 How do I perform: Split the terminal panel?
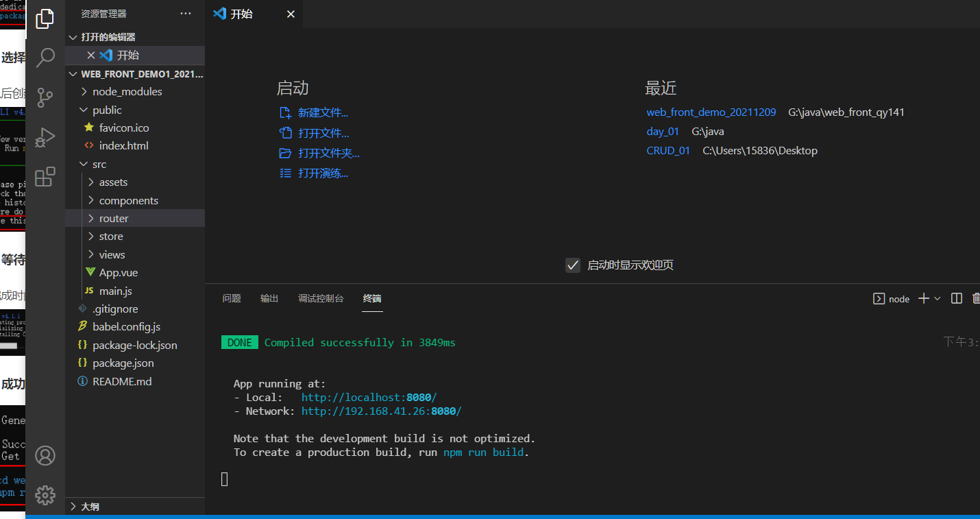(x=957, y=298)
